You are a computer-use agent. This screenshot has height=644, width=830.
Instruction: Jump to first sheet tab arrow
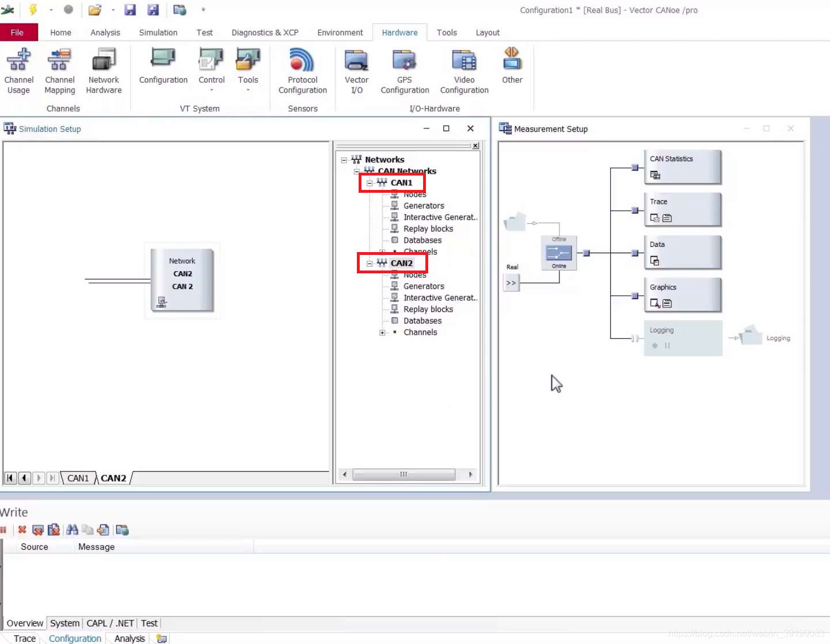point(10,478)
